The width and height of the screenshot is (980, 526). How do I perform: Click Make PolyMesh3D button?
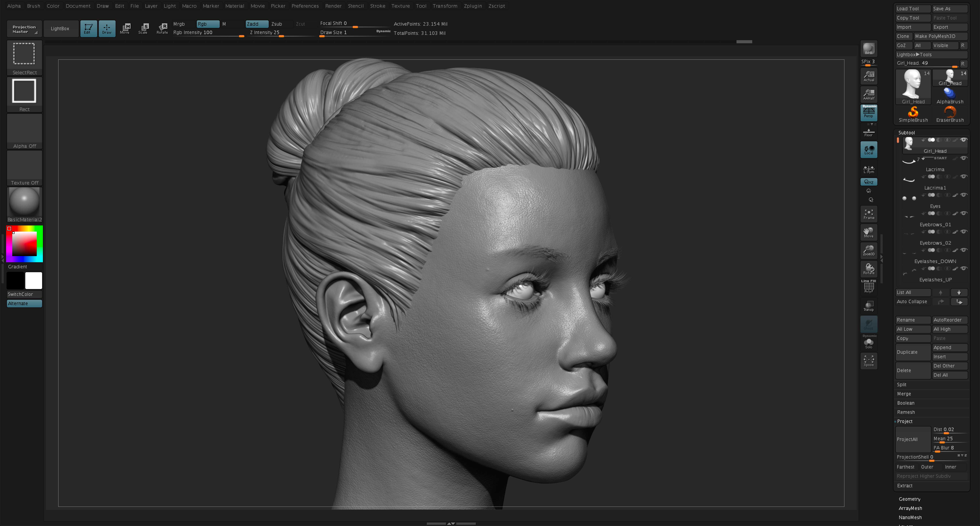tap(940, 36)
